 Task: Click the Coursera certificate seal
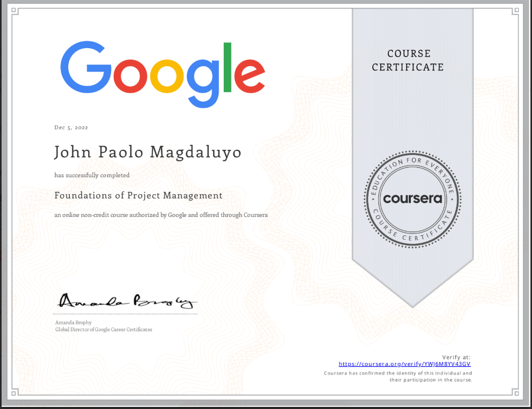click(412, 199)
